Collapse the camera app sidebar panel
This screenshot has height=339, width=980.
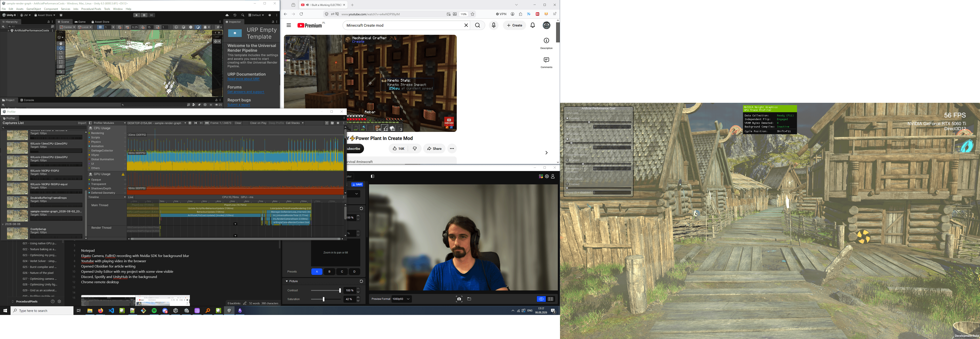pyautogui.click(x=373, y=176)
